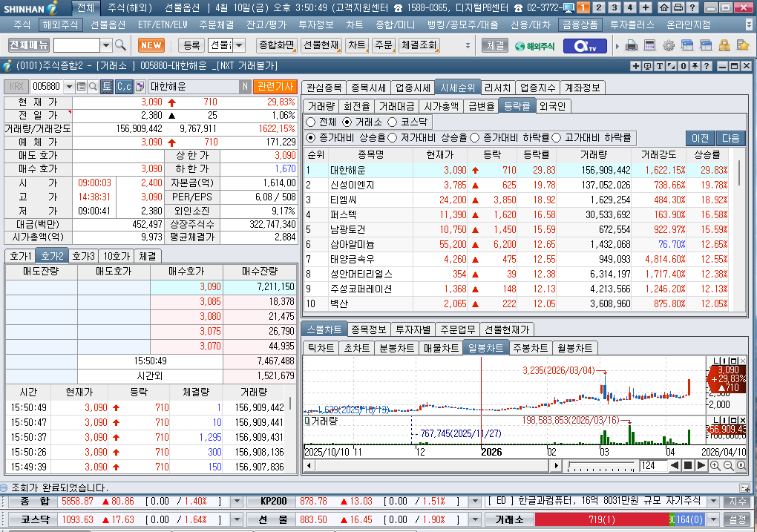Pin the window using the pushpin icon
Image resolution: width=757 pixels, height=532 pixels.
point(695,66)
